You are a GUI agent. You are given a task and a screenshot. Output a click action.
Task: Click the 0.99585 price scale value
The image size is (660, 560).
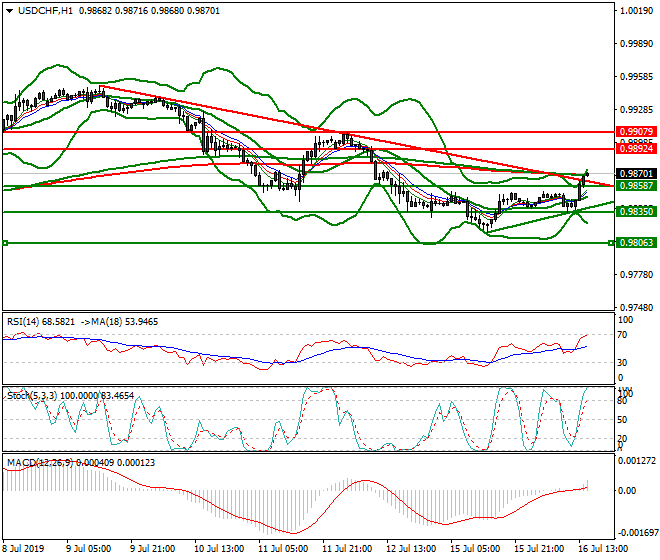pos(636,77)
